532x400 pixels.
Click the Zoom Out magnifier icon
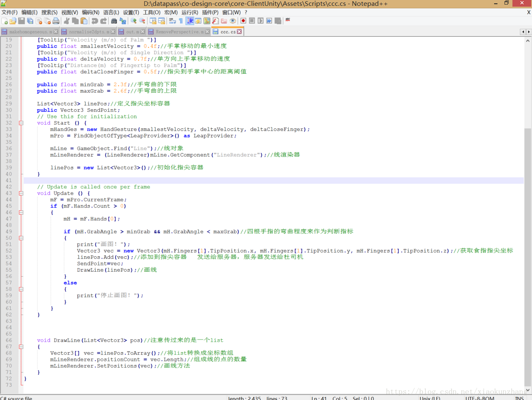(x=142, y=21)
